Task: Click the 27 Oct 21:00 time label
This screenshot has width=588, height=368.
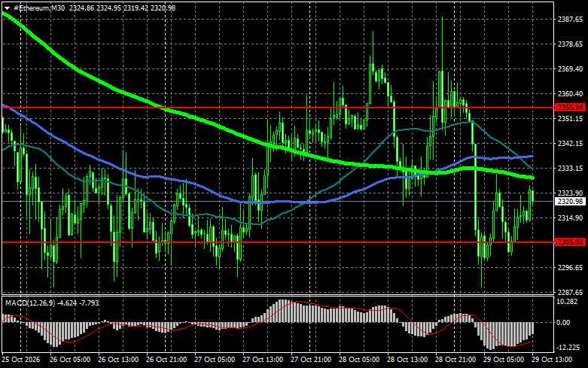Action: click(311, 360)
